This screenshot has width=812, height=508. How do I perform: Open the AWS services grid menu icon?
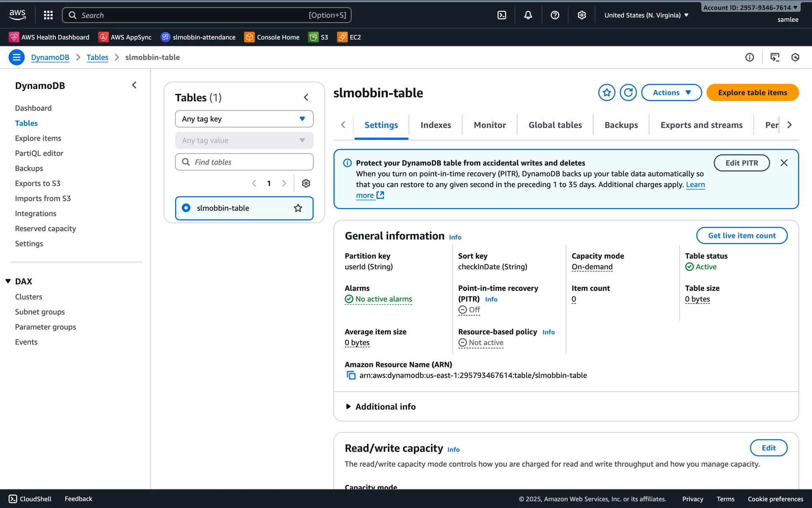[48, 15]
